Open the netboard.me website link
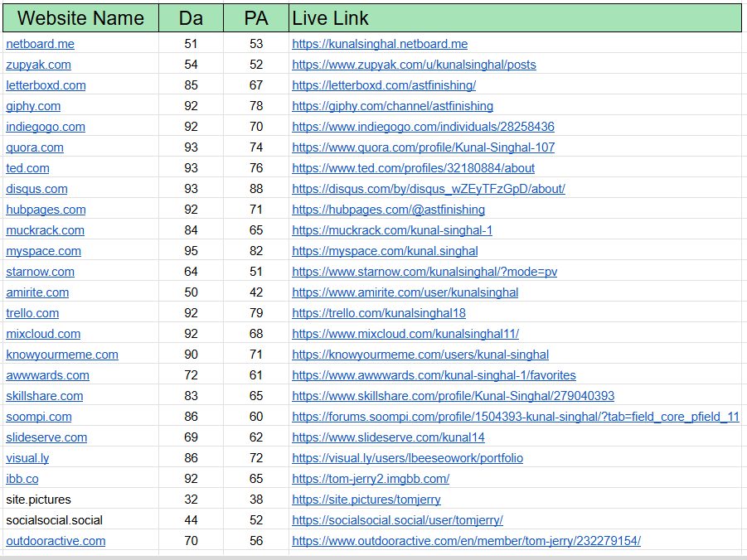Viewport: 747px width, 560px height. [x=40, y=44]
